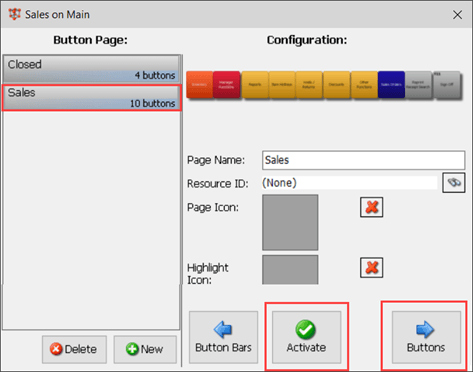Viewport: 473px width, 372px height.
Task: Open the Buttons screen
Action: click(426, 337)
